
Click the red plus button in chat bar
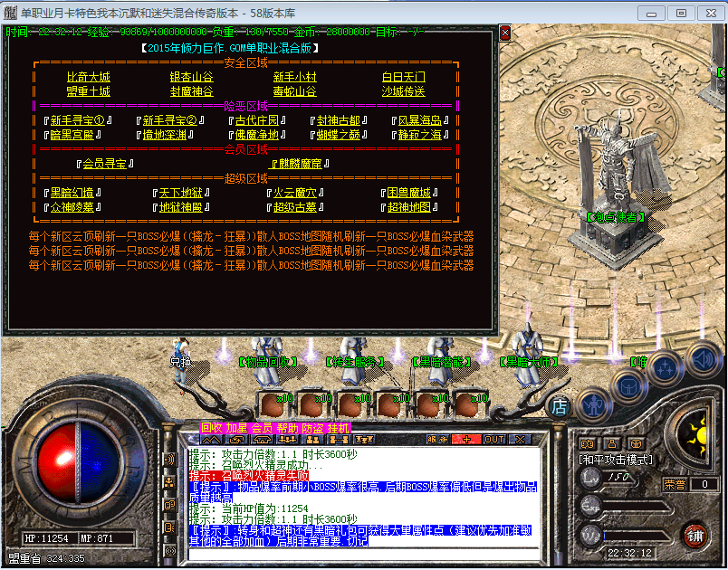(466, 439)
